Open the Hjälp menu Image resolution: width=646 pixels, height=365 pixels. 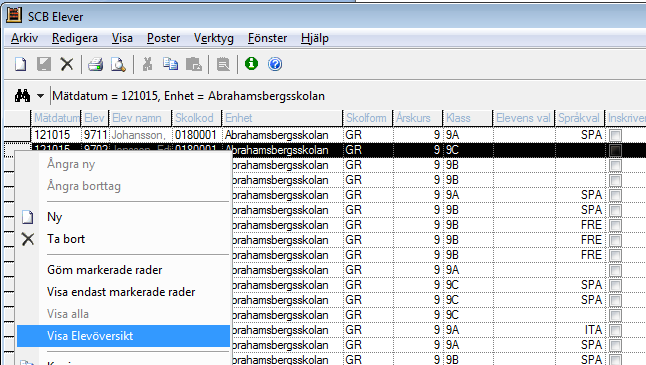point(315,38)
